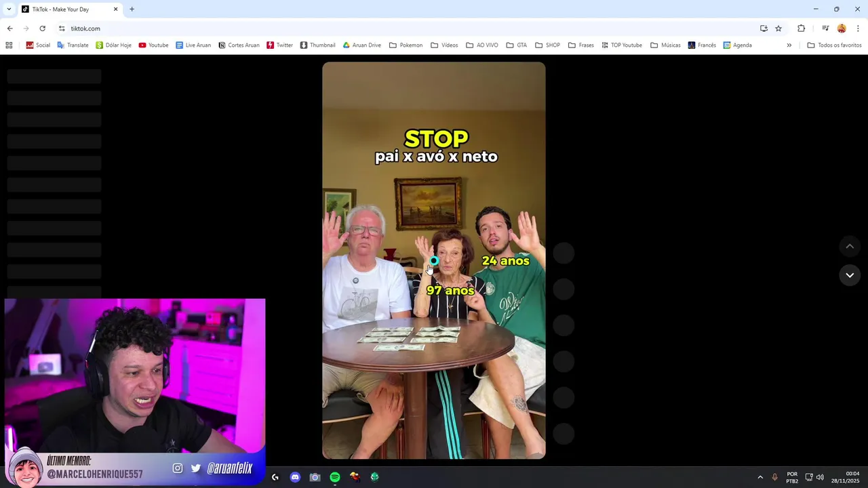The width and height of the screenshot is (868, 488).
Task: Expand the Vídeos bookmark folder
Action: 443,45
